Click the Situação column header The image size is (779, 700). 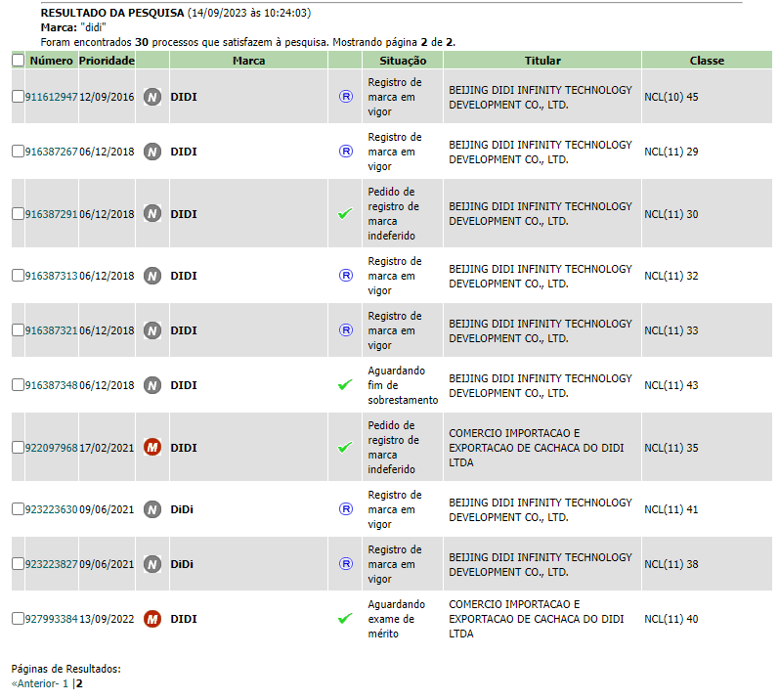[403, 61]
